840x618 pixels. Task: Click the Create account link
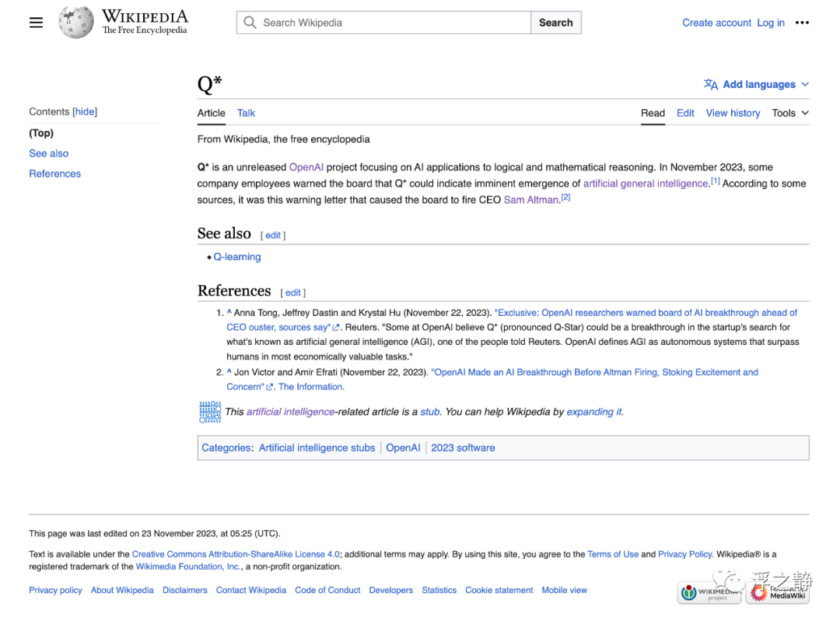pyautogui.click(x=717, y=23)
